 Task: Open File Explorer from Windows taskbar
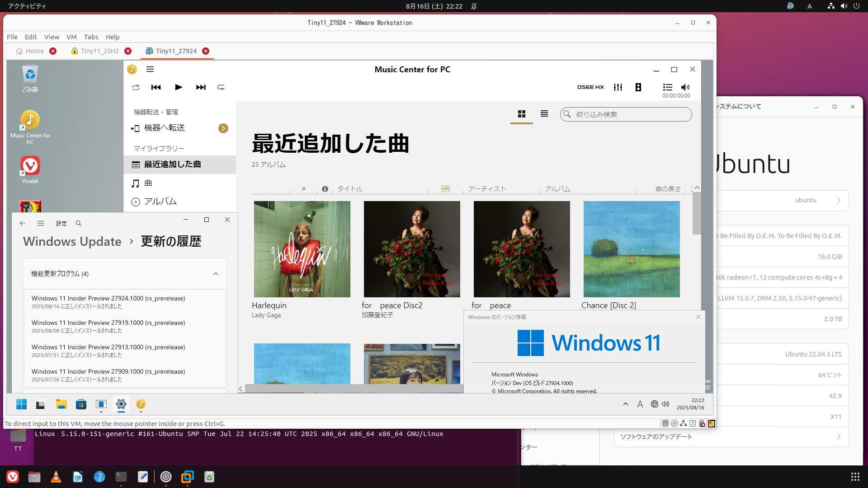coord(61,404)
